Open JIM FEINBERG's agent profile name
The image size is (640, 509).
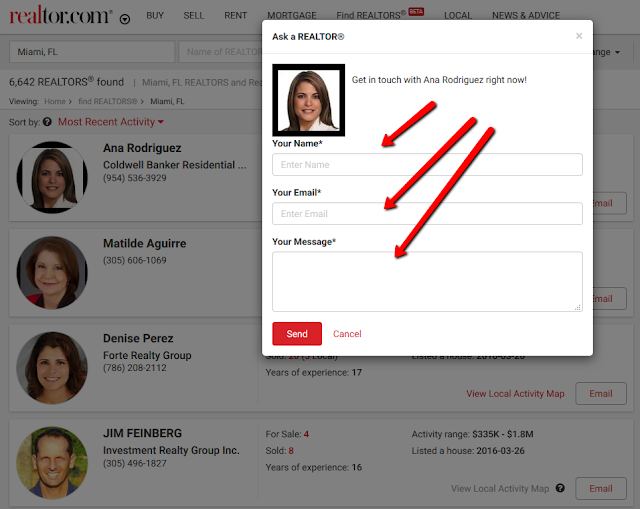(142, 433)
